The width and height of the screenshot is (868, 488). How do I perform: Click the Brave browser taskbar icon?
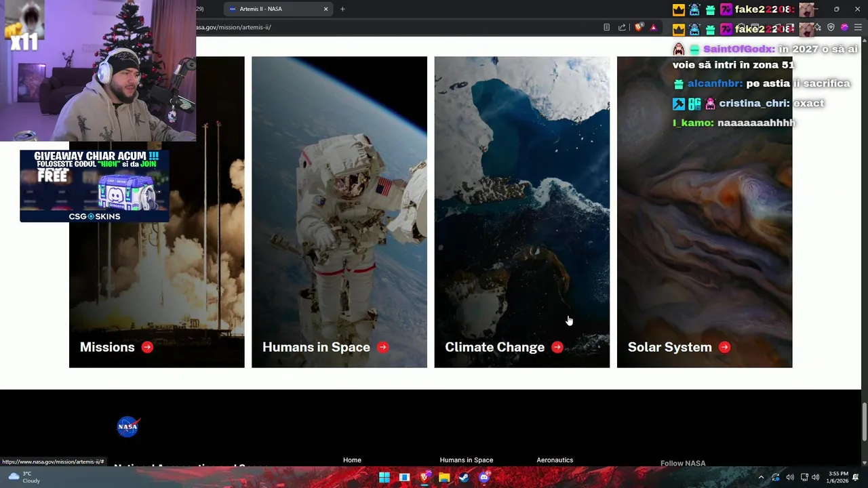pyautogui.click(x=425, y=477)
